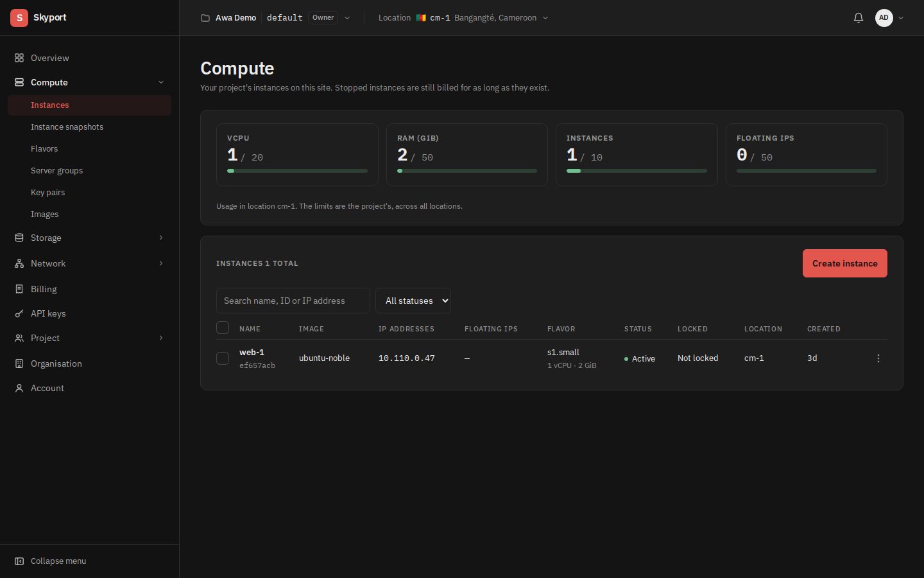This screenshot has width=924, height=578.
Task: Click the Billing receipt icon
Action: pyautogui.click(x=19, y=289)
